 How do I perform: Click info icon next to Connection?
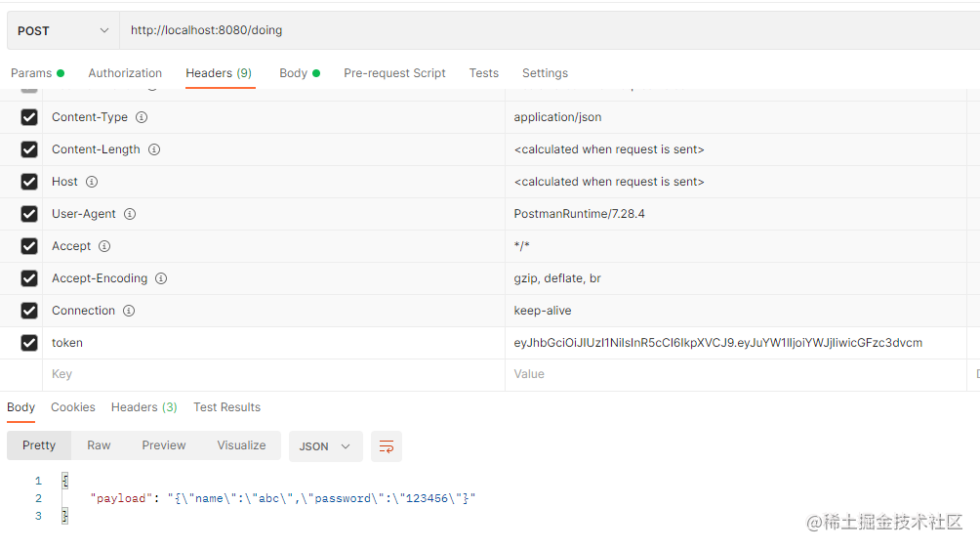[129, 311]
